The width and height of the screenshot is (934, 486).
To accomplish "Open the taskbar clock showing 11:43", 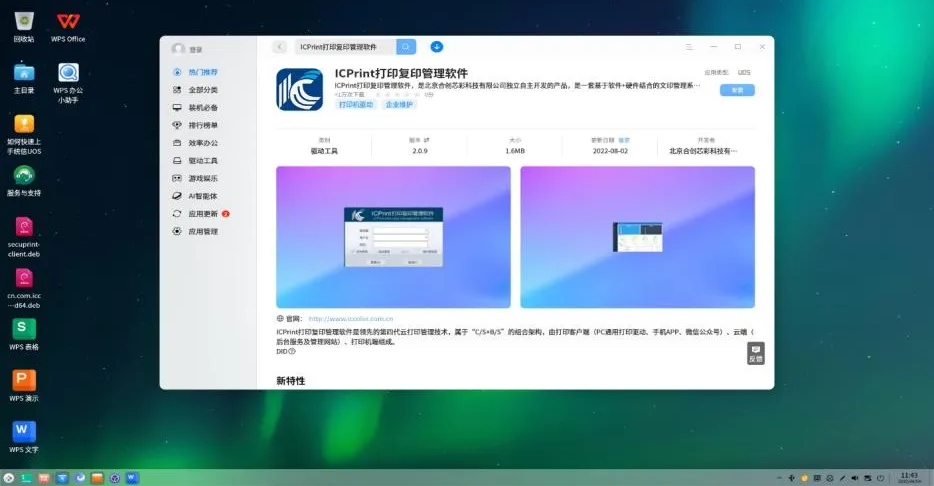I will [x=909, y=478].
